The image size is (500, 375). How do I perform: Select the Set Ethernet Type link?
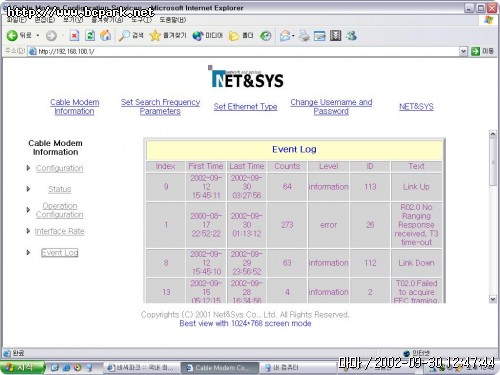point(245,107)
